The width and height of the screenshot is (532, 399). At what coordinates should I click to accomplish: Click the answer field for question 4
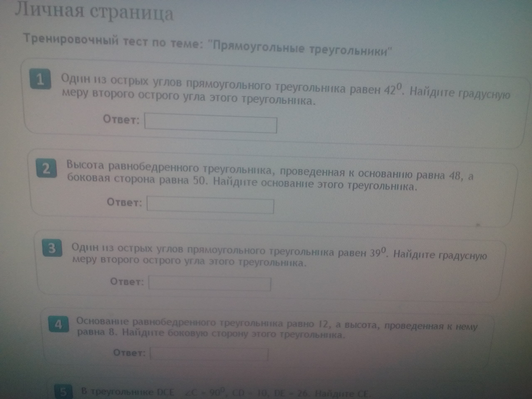209,354
